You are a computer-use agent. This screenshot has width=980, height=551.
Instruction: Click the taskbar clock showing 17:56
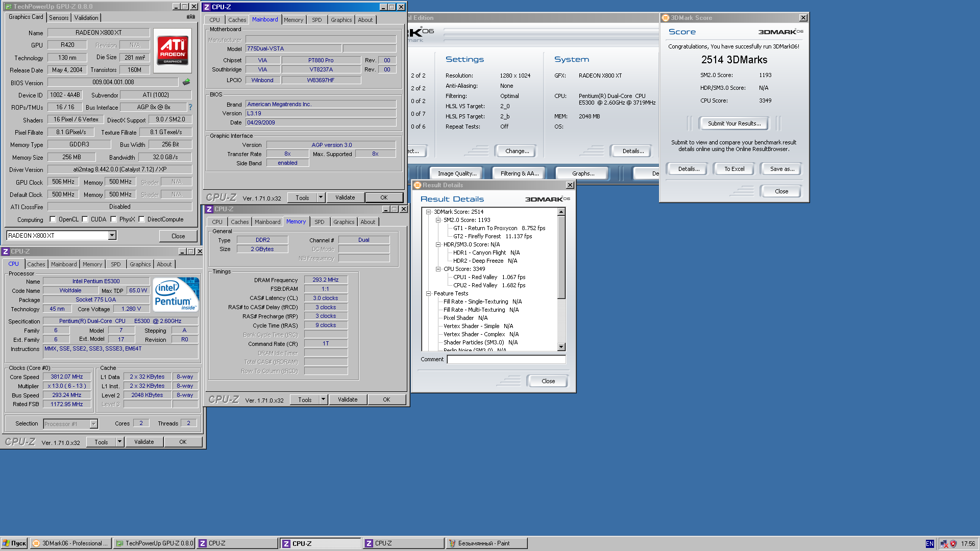(968, 544)
